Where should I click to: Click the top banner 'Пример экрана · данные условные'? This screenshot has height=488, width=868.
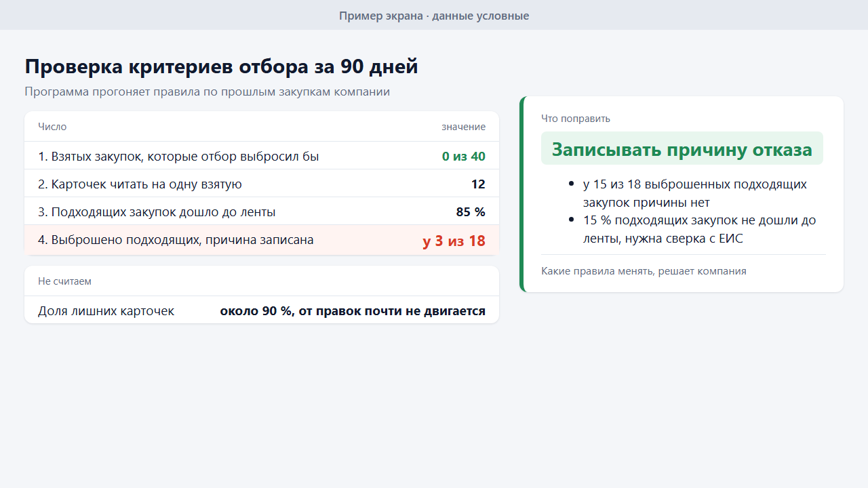coord(434,15)
